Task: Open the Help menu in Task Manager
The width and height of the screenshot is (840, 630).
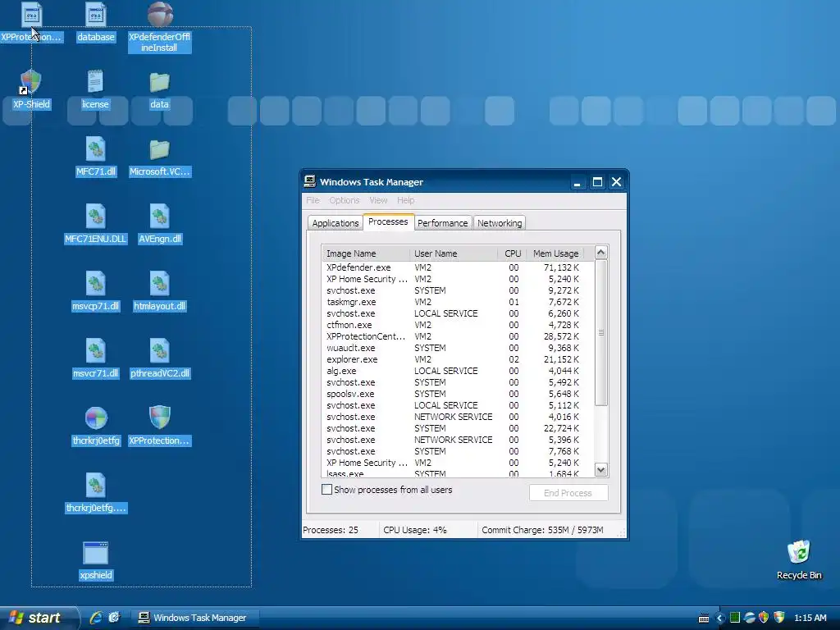Action: [x=405, y=200]
